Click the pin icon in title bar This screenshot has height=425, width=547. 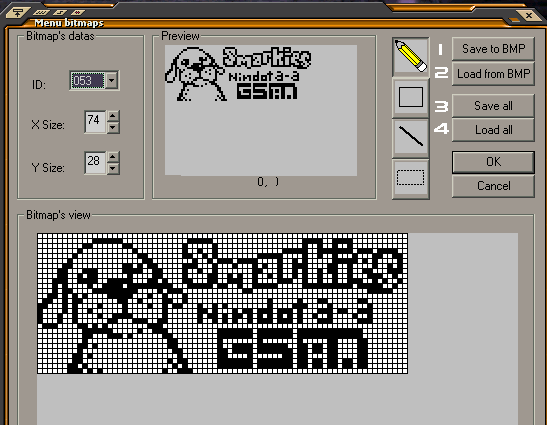pos(17,13)
